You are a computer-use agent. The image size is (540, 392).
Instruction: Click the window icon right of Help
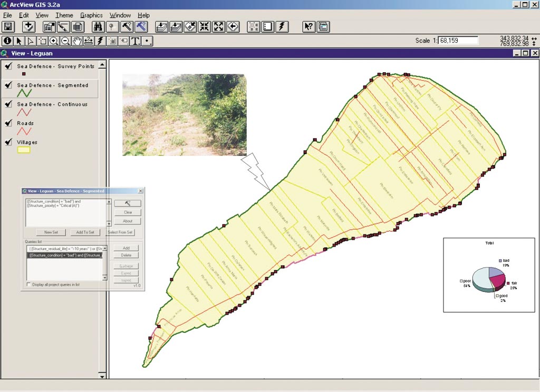[x=323, y=26]
